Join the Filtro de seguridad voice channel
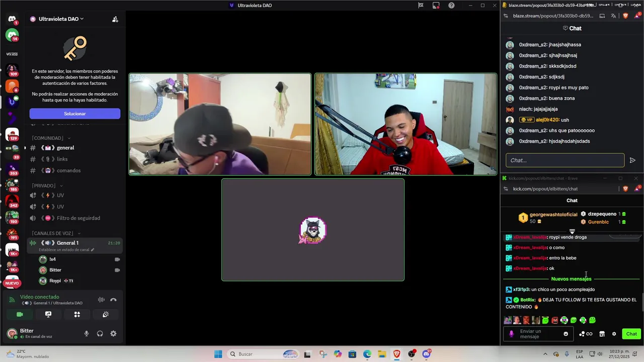 point(74,218)
